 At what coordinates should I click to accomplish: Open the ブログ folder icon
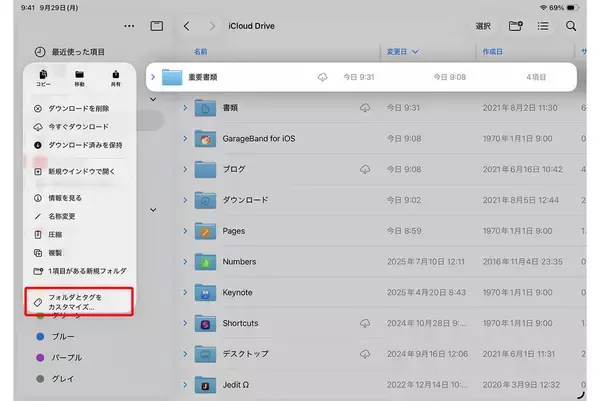205,170
